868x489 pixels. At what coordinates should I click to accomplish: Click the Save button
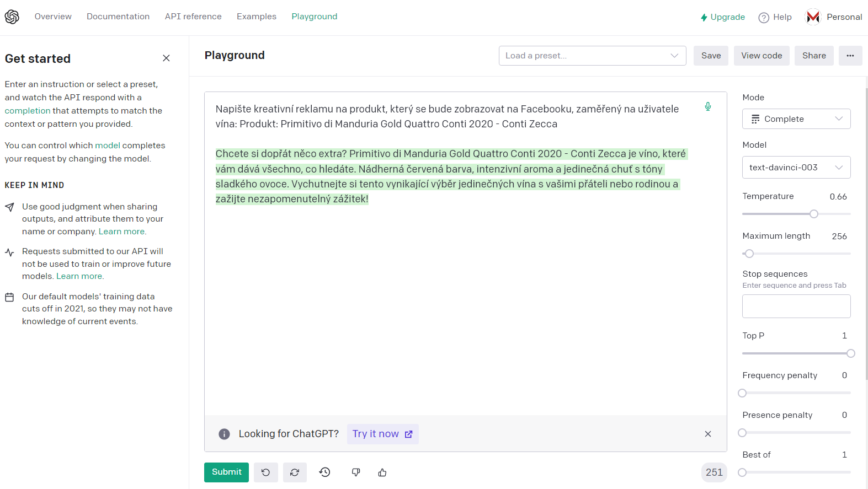pyautogui.click(x=711, y=56)
